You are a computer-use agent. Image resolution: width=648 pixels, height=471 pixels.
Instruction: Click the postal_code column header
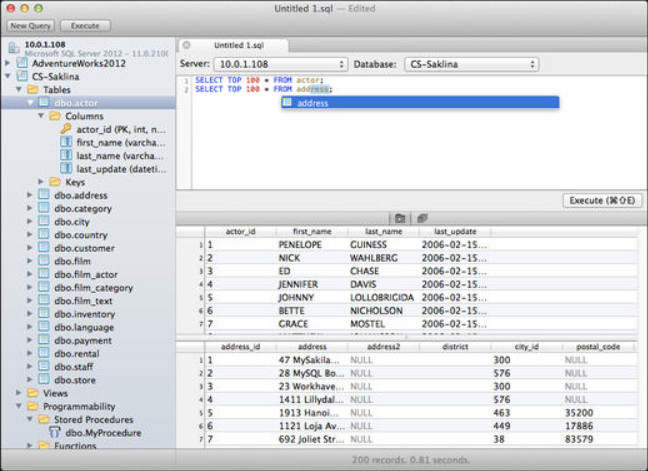point(598,347)
